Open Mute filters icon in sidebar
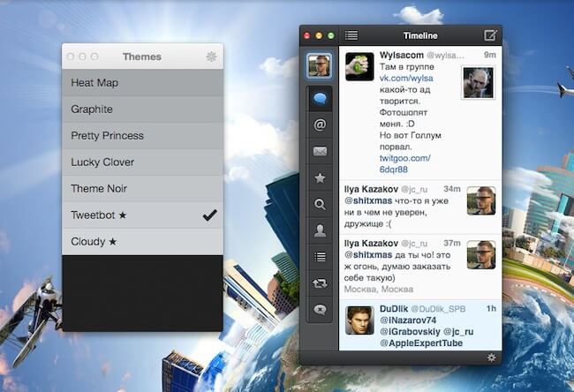Image resolution: width=574 pixels, height=392 pixels. pyautogui.click(x=320, y=310)
